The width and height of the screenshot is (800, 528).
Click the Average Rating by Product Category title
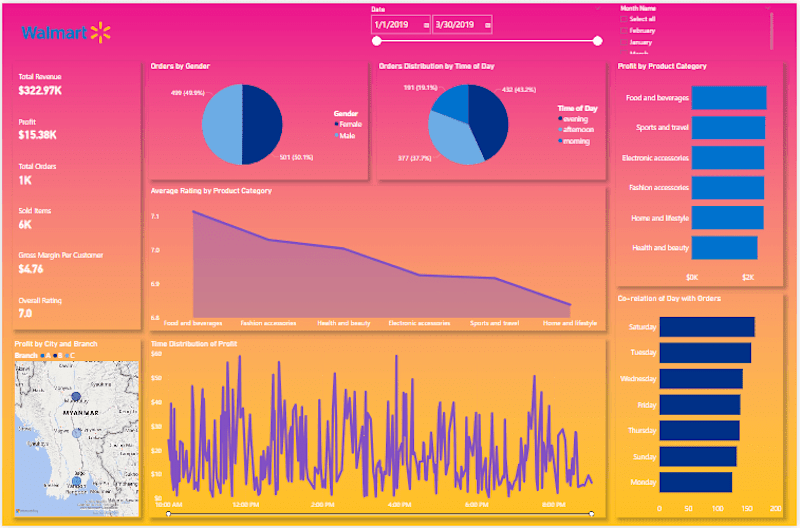coord(211,191)
